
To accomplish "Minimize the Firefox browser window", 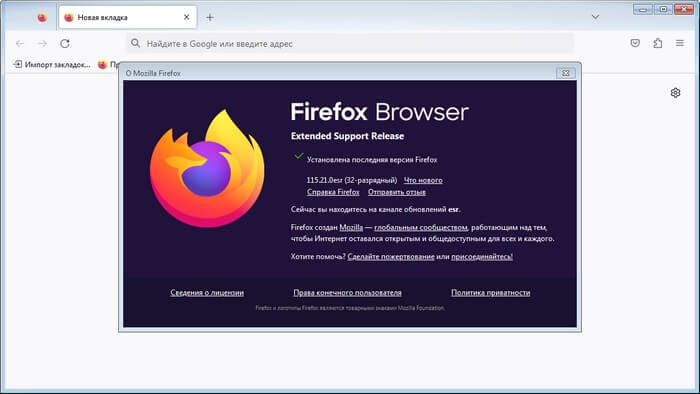I will [642, 9].
